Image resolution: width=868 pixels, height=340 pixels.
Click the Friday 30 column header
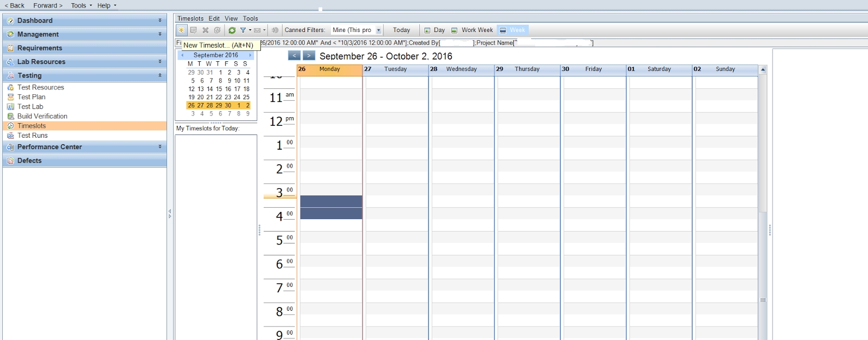click(x=593, y=69)
